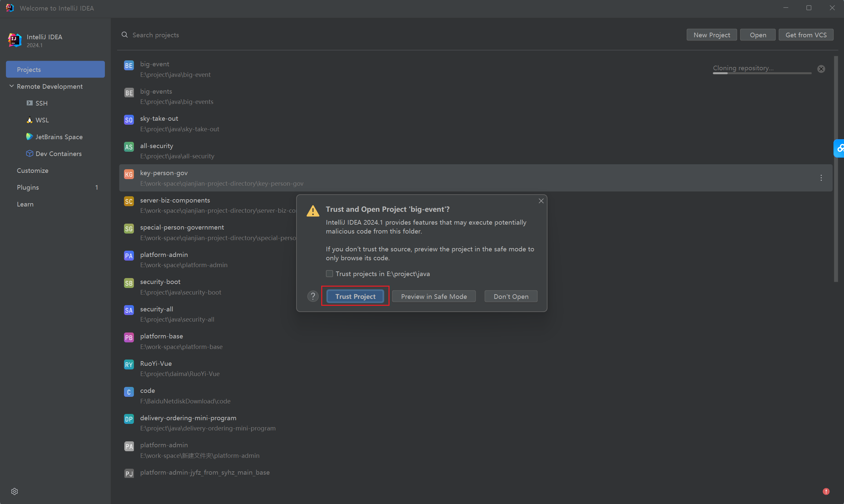Click the SO icon of sky-take-out
The height and width of the screenshot is (504, 844).
[129, 120]
